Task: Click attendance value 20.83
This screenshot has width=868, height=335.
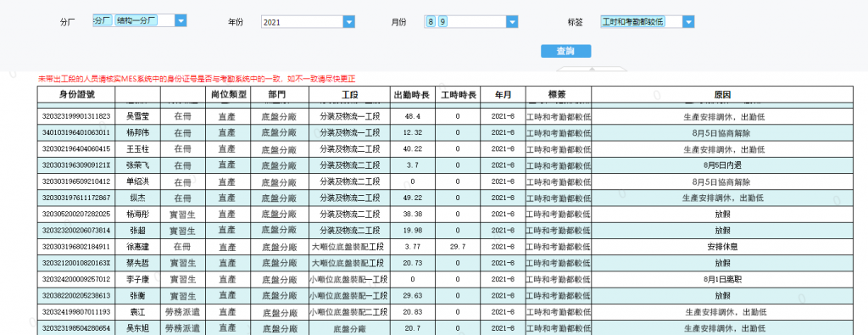Action: [x=413, y=312]
